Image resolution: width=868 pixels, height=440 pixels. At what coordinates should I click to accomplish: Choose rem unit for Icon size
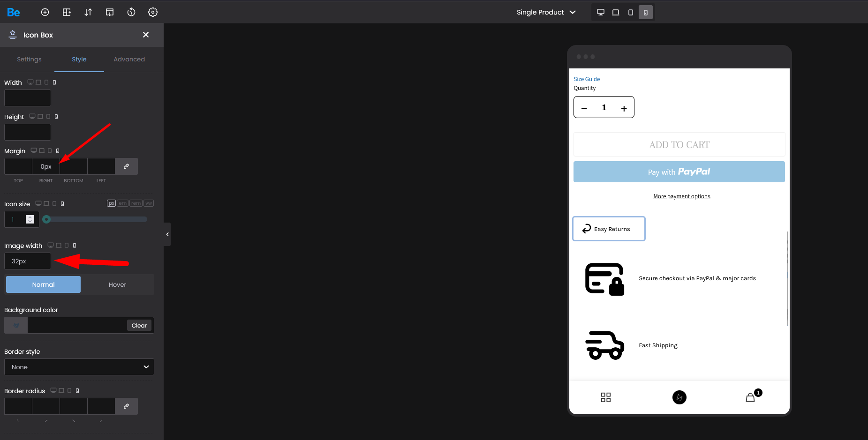[136, 203]
